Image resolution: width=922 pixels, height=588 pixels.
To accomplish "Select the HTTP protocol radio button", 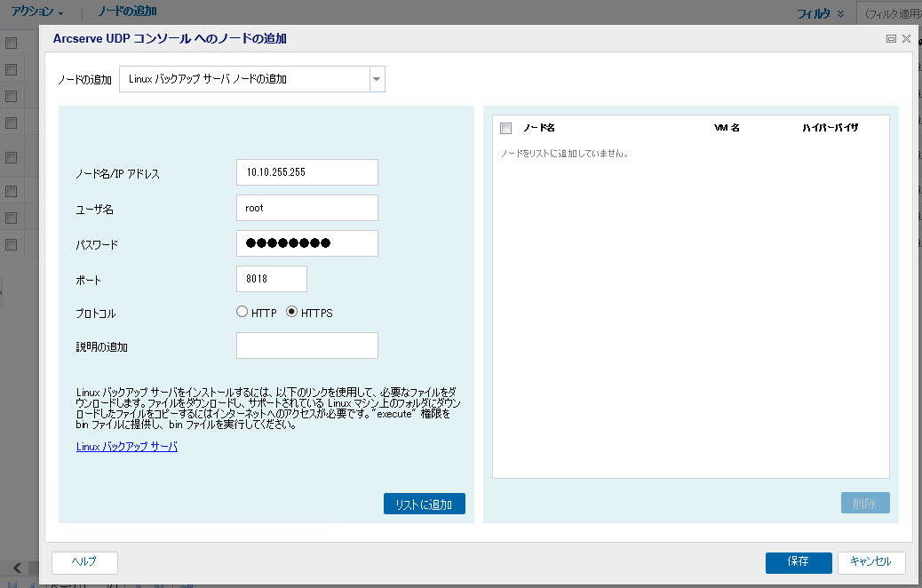I will 242,313.
